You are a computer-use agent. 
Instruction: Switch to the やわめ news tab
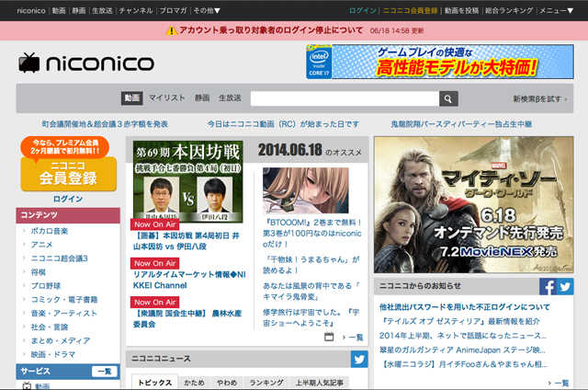click(227, 383)
